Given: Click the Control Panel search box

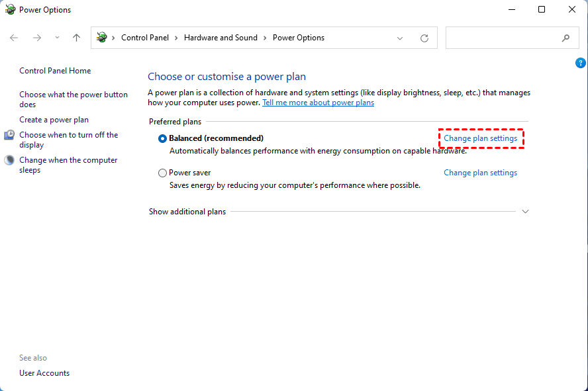Looking at the screenshot, I should (502, 38).
